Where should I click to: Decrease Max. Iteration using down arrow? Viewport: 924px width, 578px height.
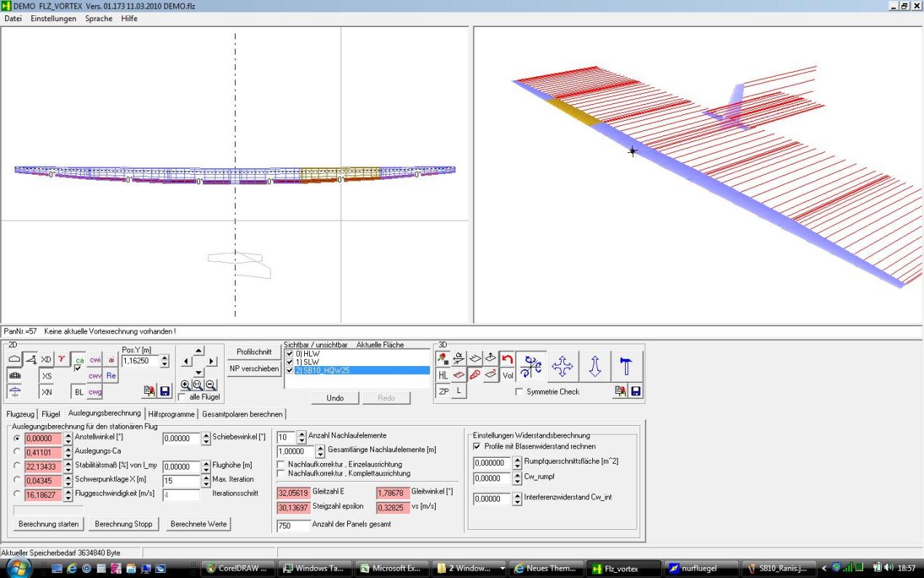click(205, 484)
